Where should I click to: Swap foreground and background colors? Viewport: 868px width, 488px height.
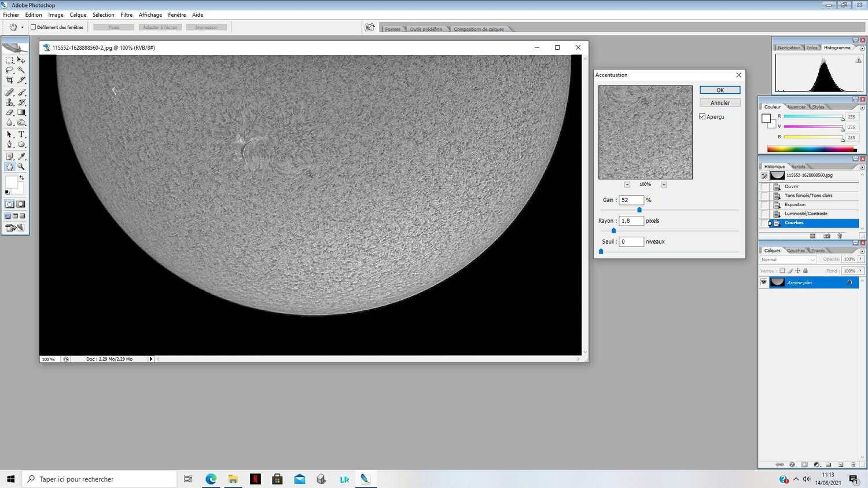[x=21, y=178]
